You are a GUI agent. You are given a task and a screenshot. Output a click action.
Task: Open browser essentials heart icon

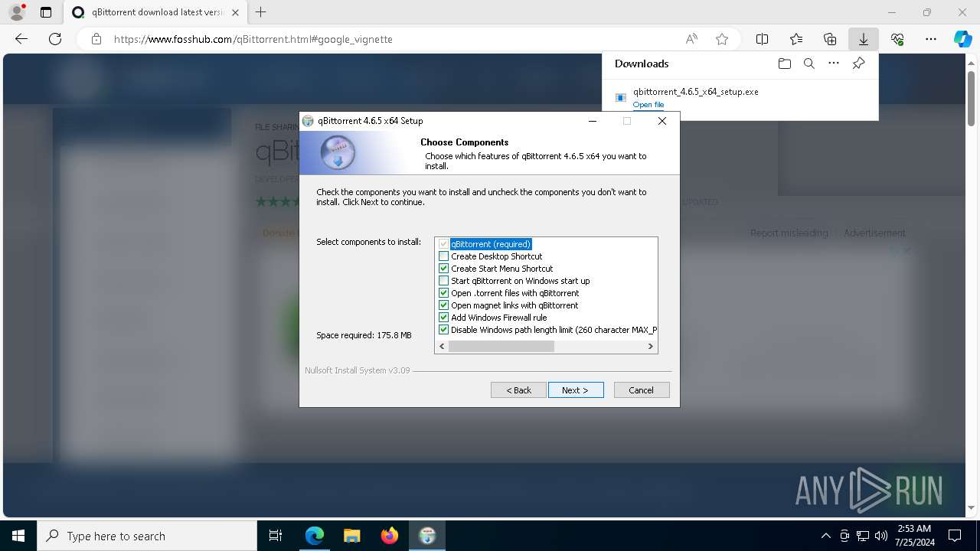[x=897, y=39]
